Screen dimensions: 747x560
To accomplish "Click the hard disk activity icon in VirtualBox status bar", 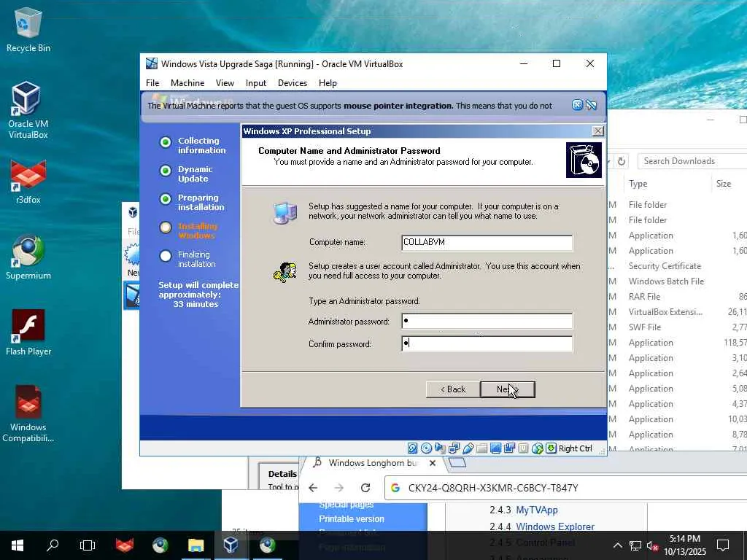I will (x=413, y=448).
